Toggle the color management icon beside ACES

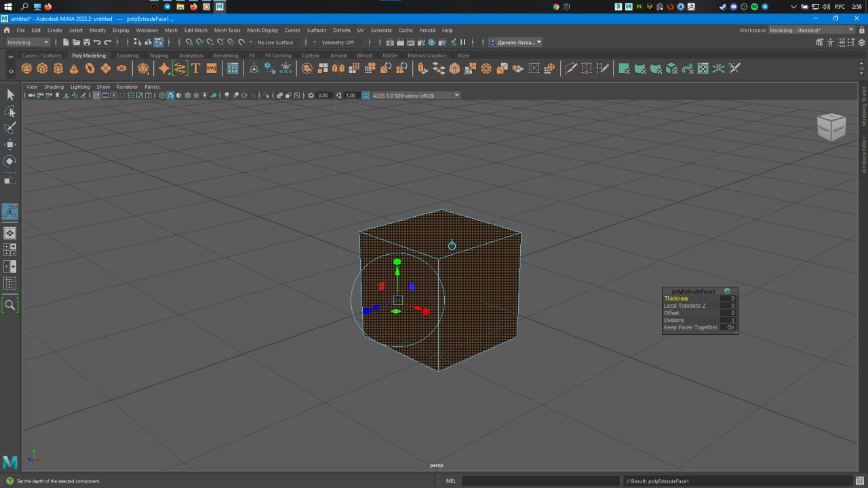[x=366, y=96]
